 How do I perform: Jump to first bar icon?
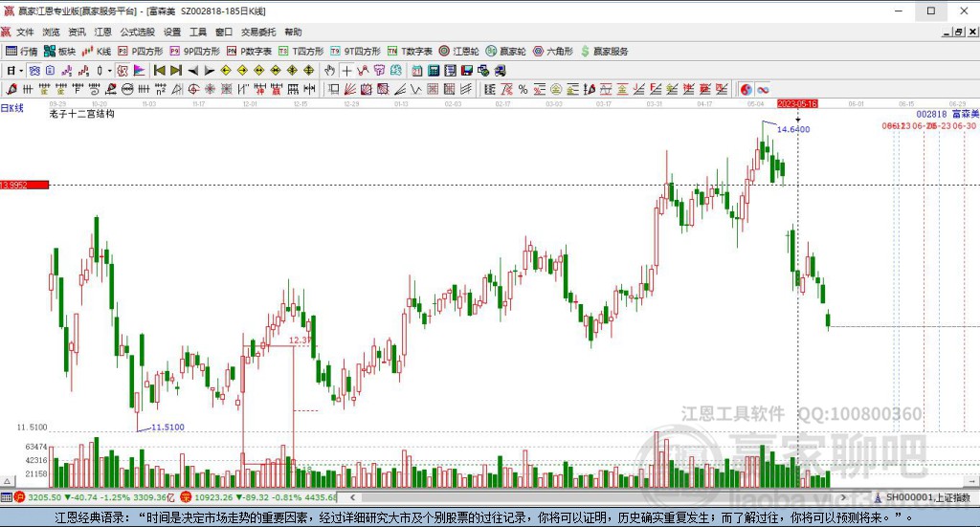[x=160, y=71]
